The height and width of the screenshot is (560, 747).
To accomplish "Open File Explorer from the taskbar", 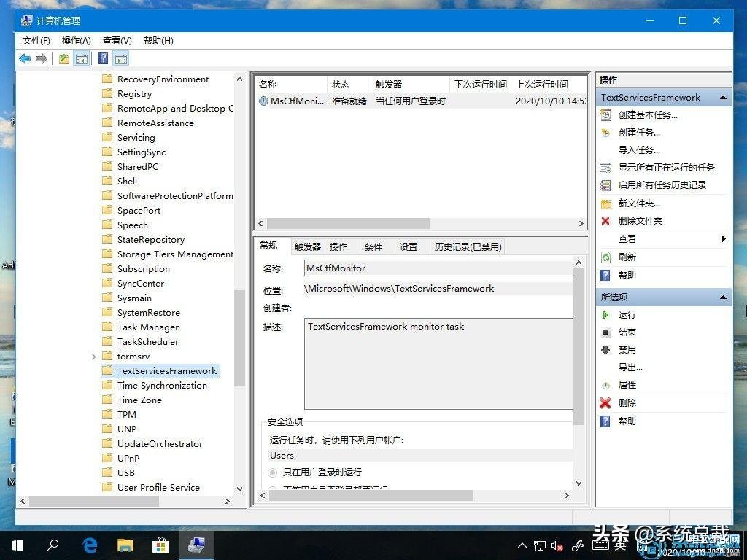I will [x=125, y=545].
